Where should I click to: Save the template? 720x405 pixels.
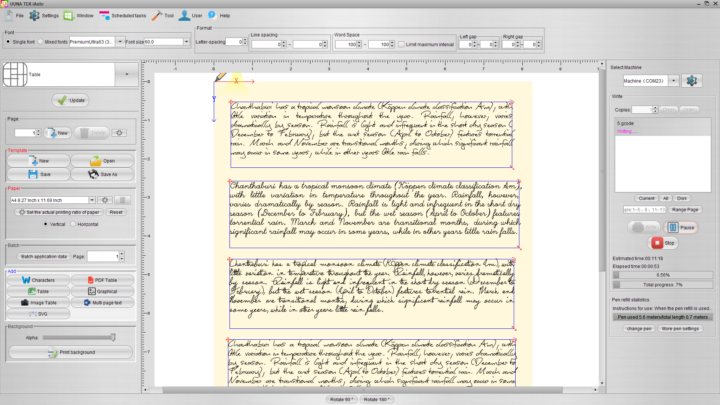tap(39, 174)
